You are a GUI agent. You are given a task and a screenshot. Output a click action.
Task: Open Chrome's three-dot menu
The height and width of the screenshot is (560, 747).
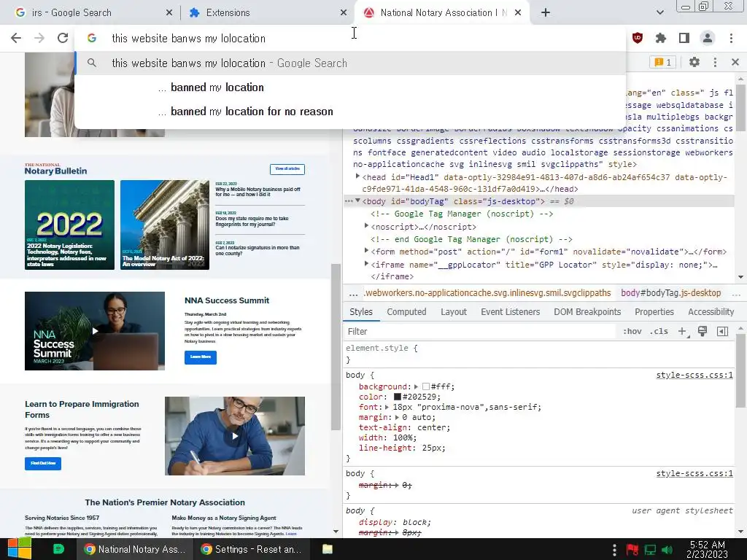731,38
